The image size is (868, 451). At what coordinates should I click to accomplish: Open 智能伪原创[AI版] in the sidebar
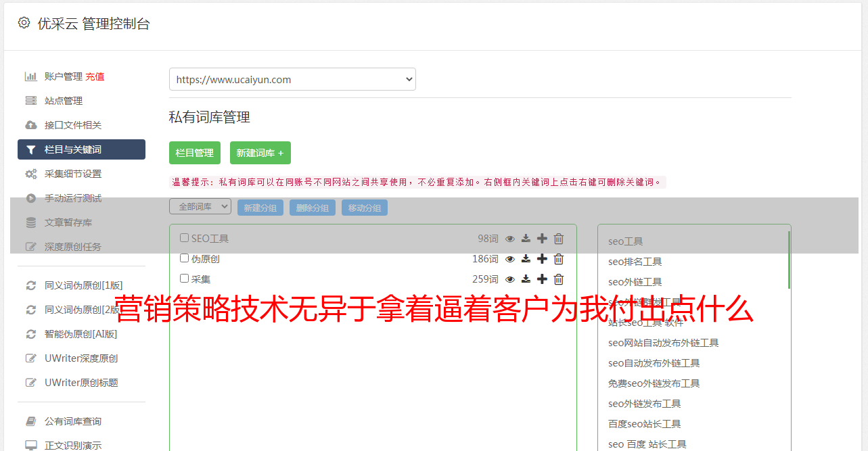point(81,334)
